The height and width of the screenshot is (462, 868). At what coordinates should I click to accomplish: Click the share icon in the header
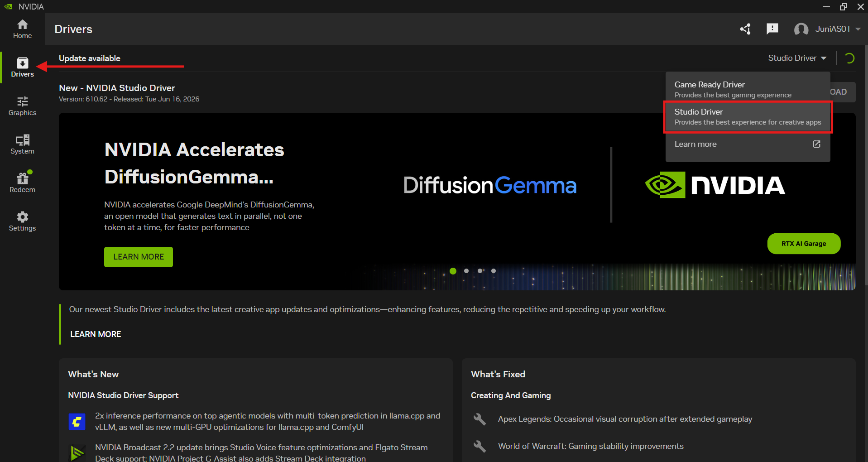pyautogui.click(x=745, y=29)
